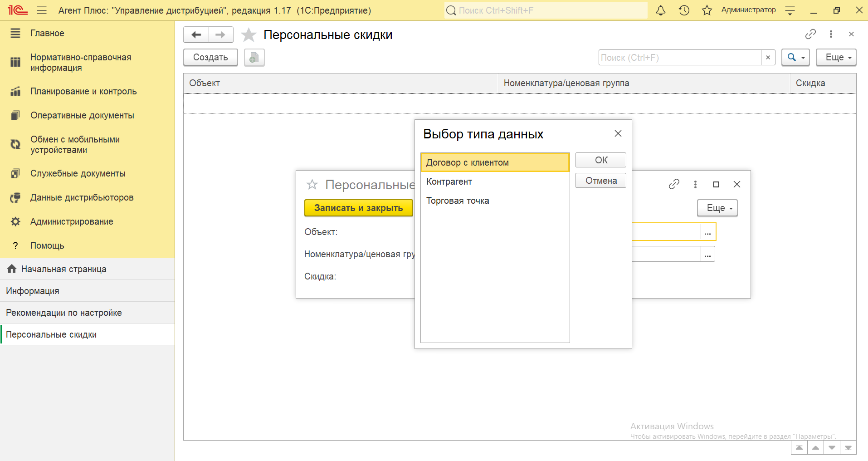Get link icon in the dialog header
868x461 pixels.
tap(674, 184)
